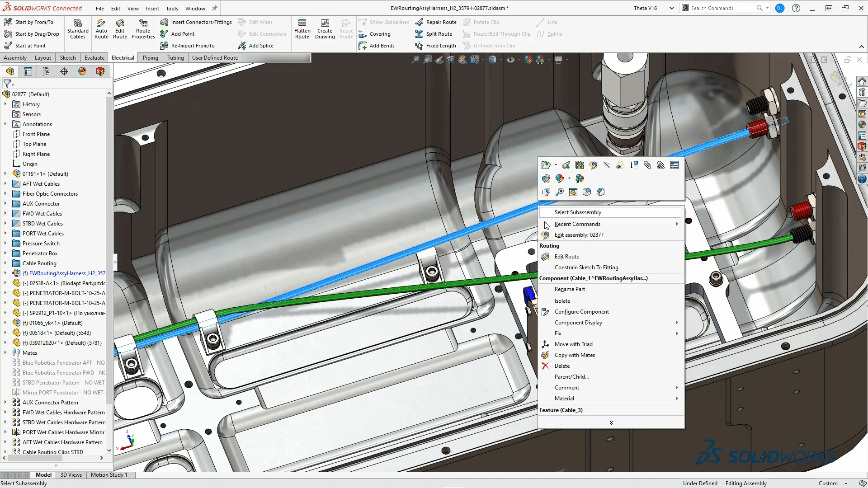Image resolution: width=868 pixels, height=488 pixels.
Task: Click Select Subassembly in context menu
Action: point(611,212)
